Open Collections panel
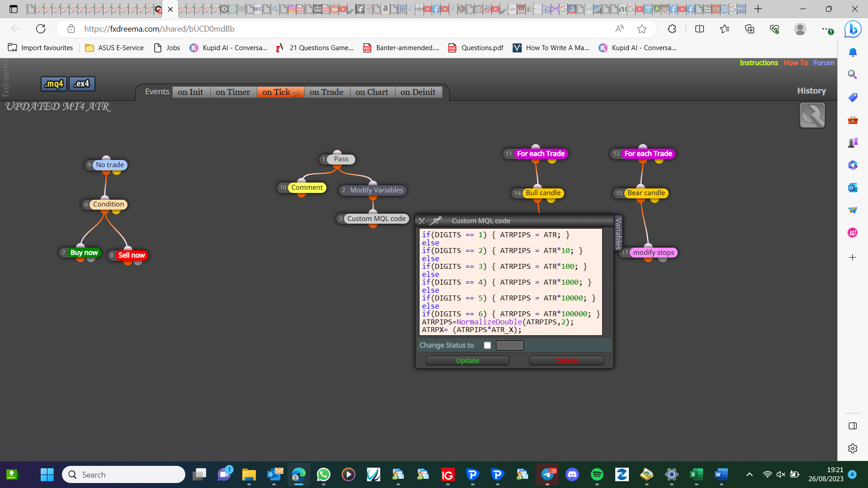 (750, 29)
